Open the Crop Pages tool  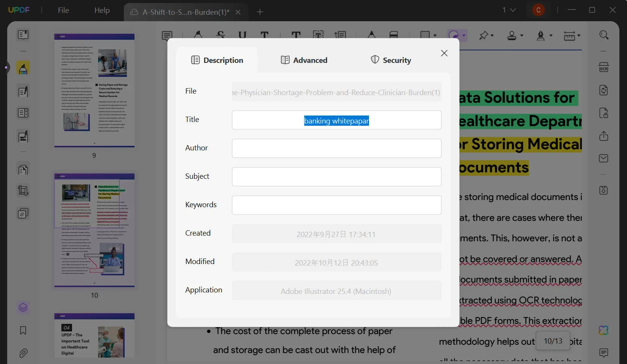tap(23, 191)
